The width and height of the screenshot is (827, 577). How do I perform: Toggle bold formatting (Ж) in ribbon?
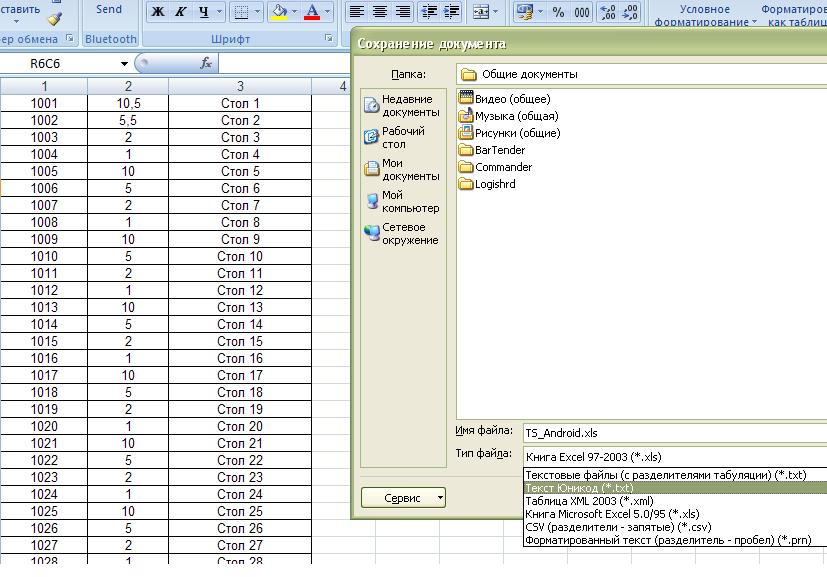pos(158,12)
